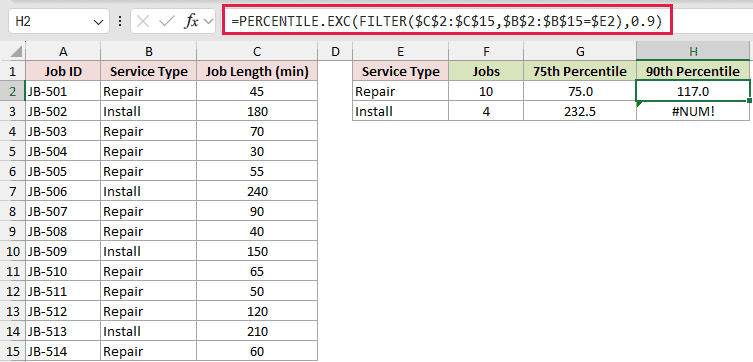753x362 pixels.
Task: Click Service Type cell for JB-513
Action: tap(148, 331)
